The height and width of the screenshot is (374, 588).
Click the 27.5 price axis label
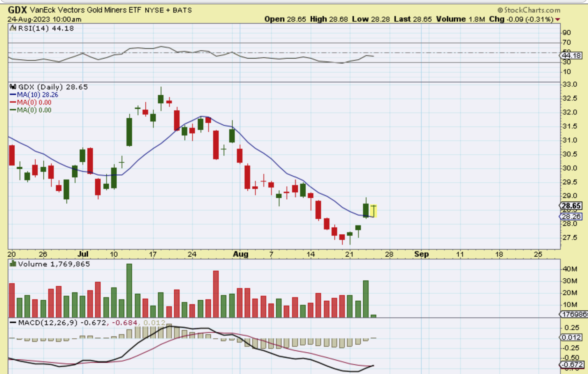click(x=569, y=238)
